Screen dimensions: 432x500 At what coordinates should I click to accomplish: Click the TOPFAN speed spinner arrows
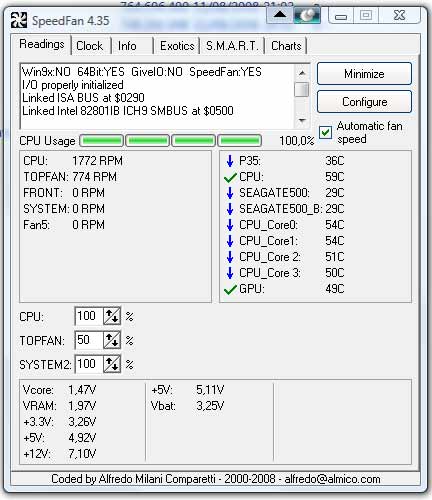click(112, 340)
